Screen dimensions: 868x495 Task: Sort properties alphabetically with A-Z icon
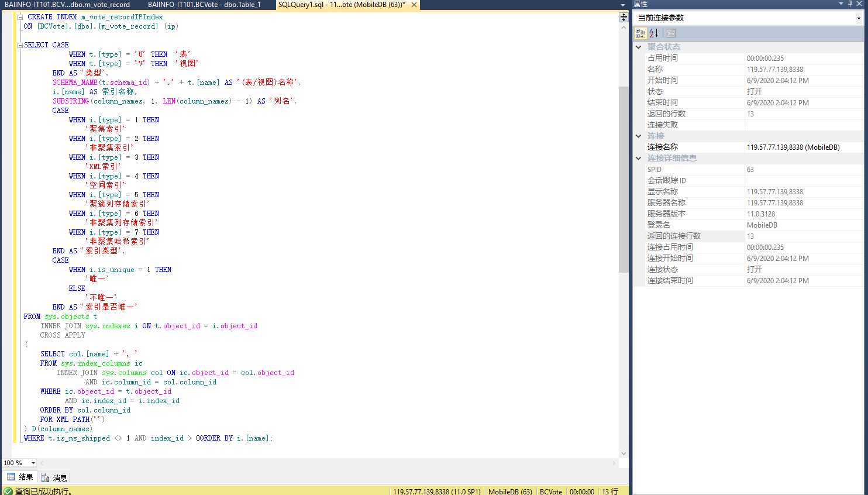click(x=653, y=33)
